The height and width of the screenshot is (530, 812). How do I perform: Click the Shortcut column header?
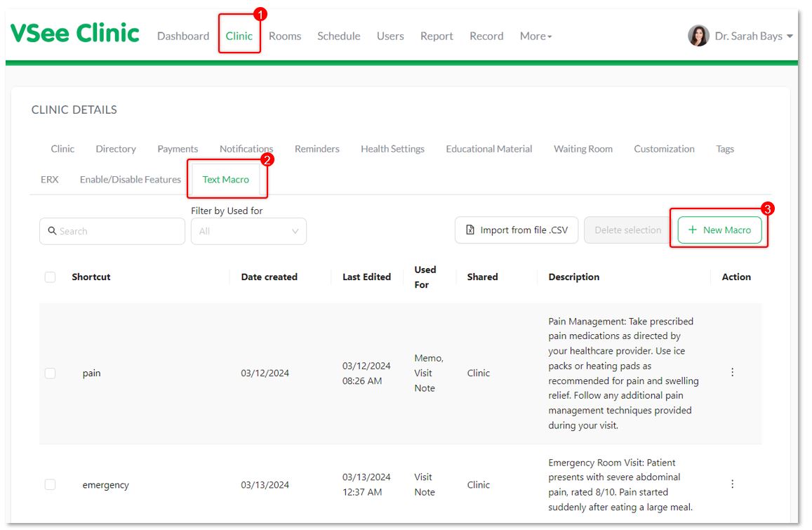pos(91,277)
